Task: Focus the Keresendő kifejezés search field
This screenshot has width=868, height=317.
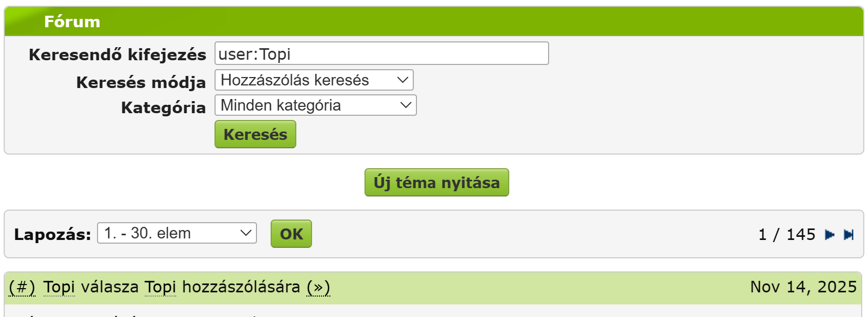Action: point(381,53)
